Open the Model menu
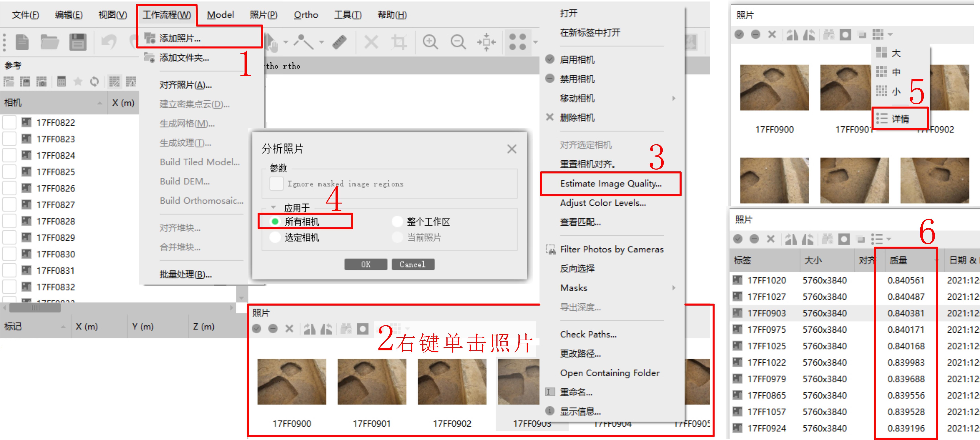Viewport: 980px width, 440px height. click(220, 15)
